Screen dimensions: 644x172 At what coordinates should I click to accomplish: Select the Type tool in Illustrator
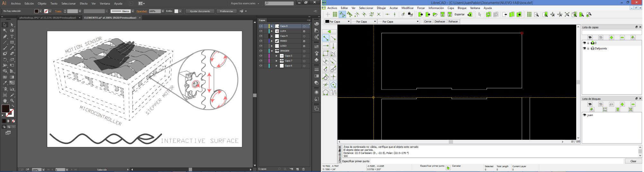pyautogui.click(x=12, y=37)
